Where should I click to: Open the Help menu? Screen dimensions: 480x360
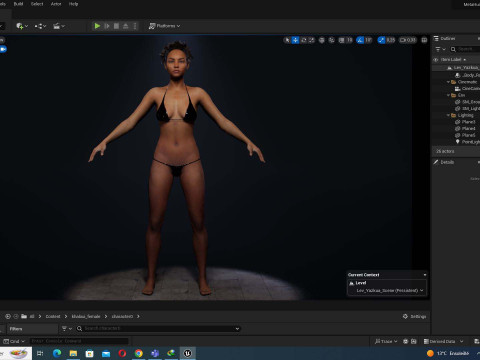[x=73, y=4]
